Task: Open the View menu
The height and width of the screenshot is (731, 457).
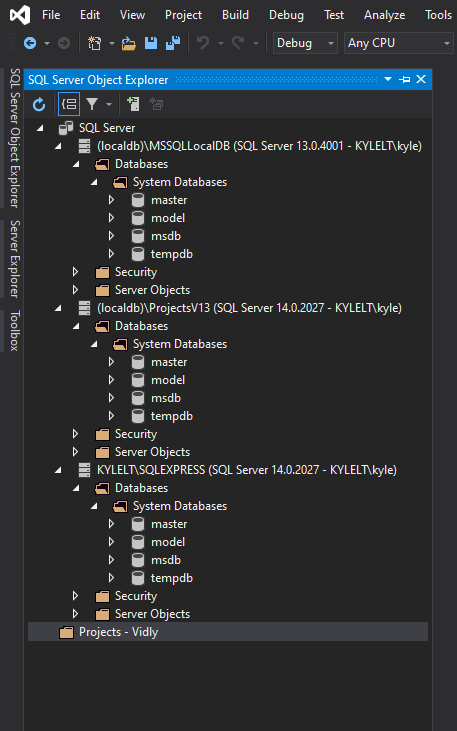Action: [x=132, y=15]
